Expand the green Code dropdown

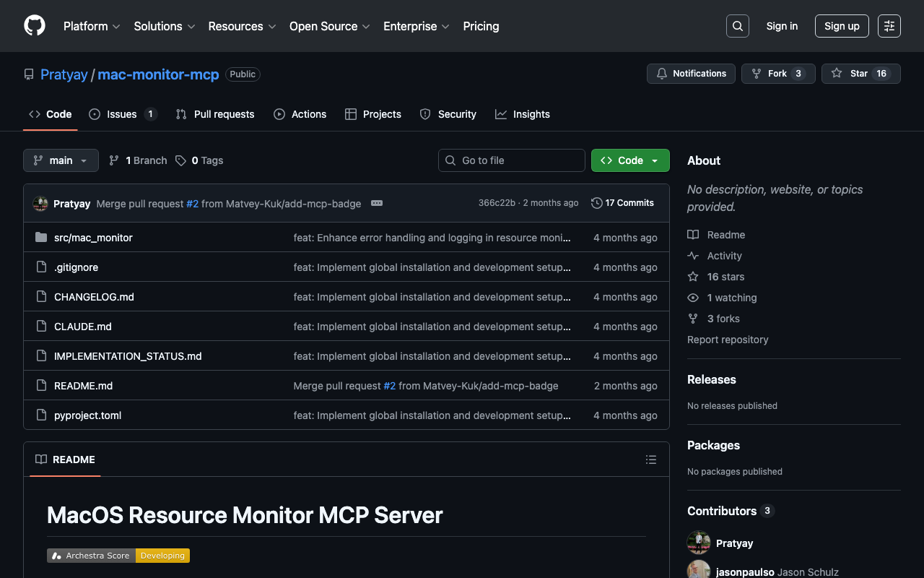click(x=629, y=160)
